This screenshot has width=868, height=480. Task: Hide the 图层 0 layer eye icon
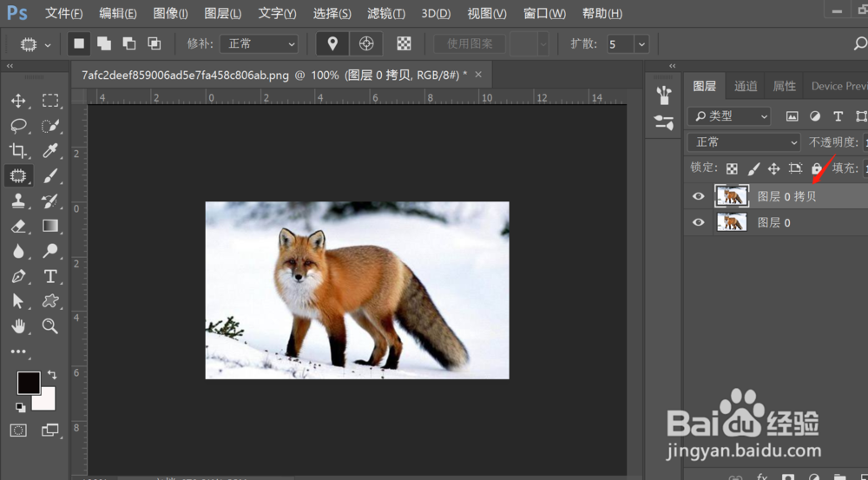[x=699, y=222]
